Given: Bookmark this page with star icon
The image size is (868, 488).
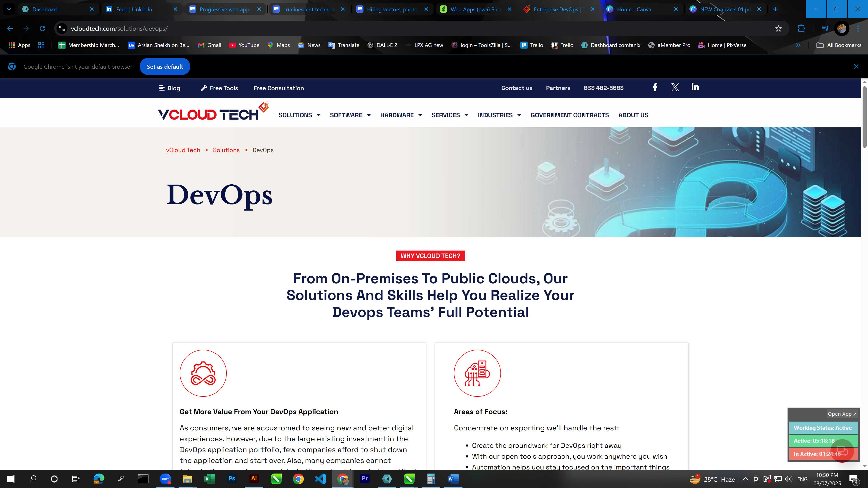Looking at the screenshot, I should coord(778,29).
